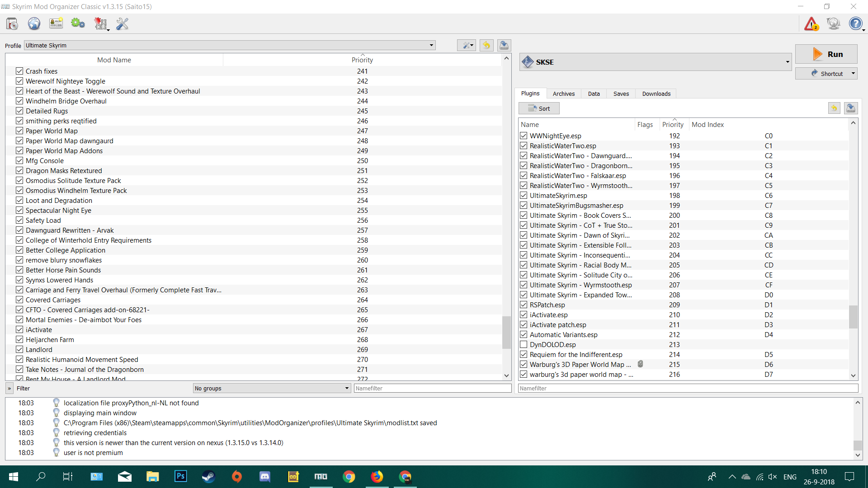Image resolution: width=868 pixels, height=488 pixels.
Task: Create mod list backup icon
Action: 504,45
